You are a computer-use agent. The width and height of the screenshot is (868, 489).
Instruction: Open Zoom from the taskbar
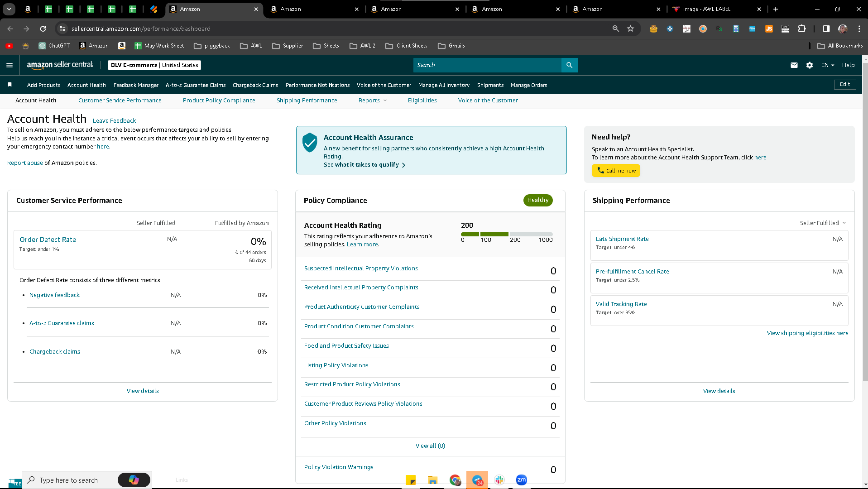coord(522,480)
